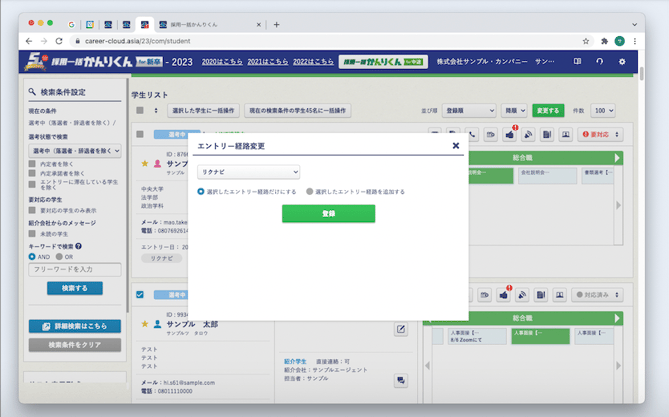
Task: Bookmark page with the browser star icon
Action: [586, 41]
